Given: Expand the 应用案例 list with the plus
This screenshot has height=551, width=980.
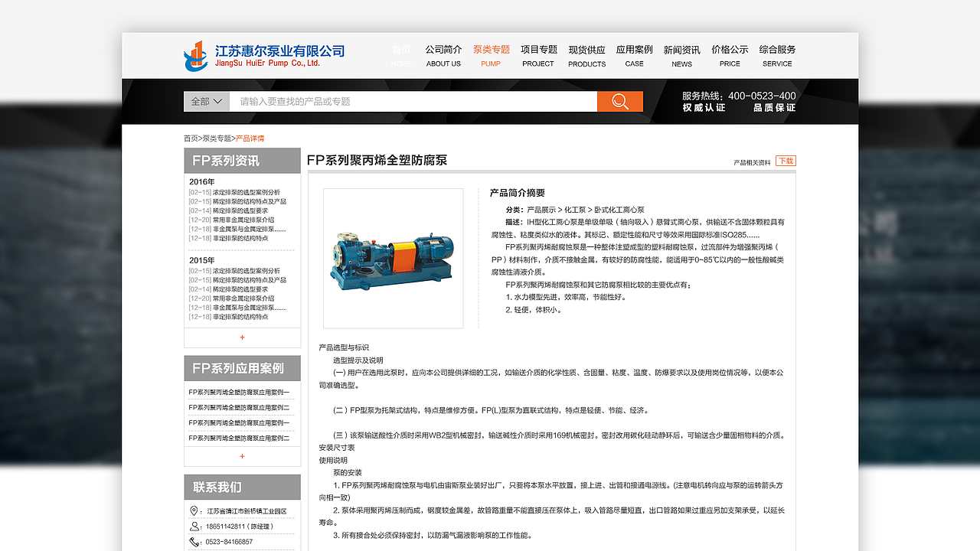Looking at the screenshot, I should coord(242,455).
